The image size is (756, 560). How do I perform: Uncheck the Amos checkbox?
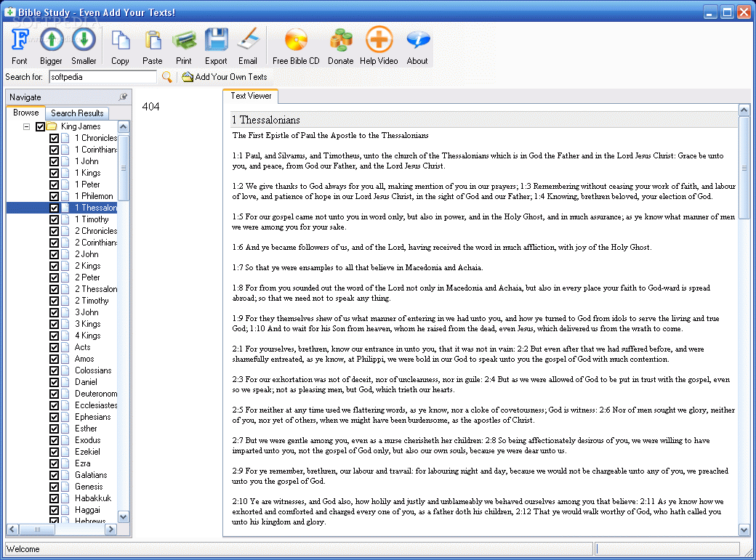pyautogui.click(x=54, y=359)
